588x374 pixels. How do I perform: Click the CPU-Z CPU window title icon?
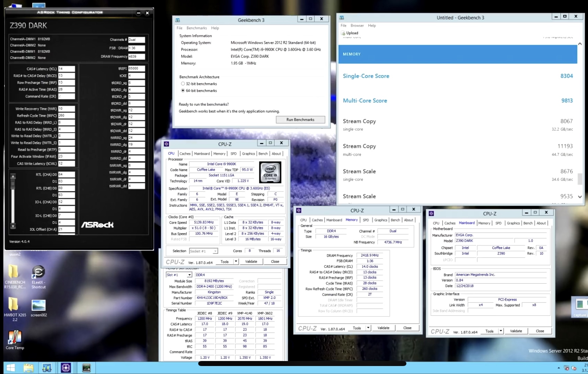[167, 144]
